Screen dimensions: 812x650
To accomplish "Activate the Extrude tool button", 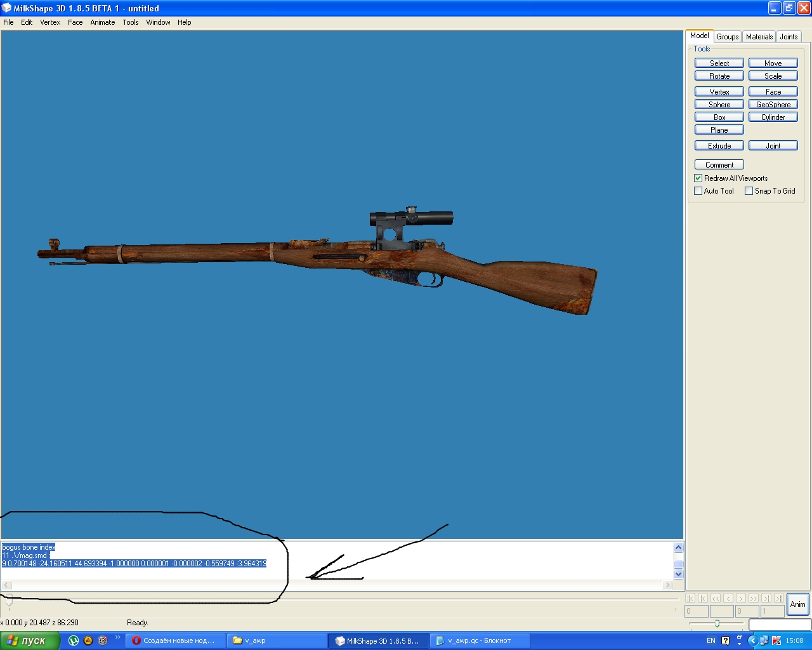I will point(719,146).
